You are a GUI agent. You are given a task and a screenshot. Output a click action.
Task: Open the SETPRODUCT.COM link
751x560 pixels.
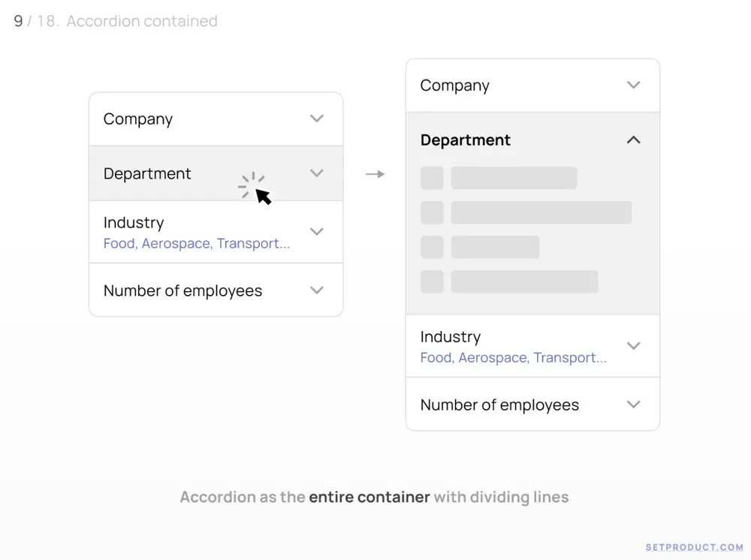click(694, 547)
